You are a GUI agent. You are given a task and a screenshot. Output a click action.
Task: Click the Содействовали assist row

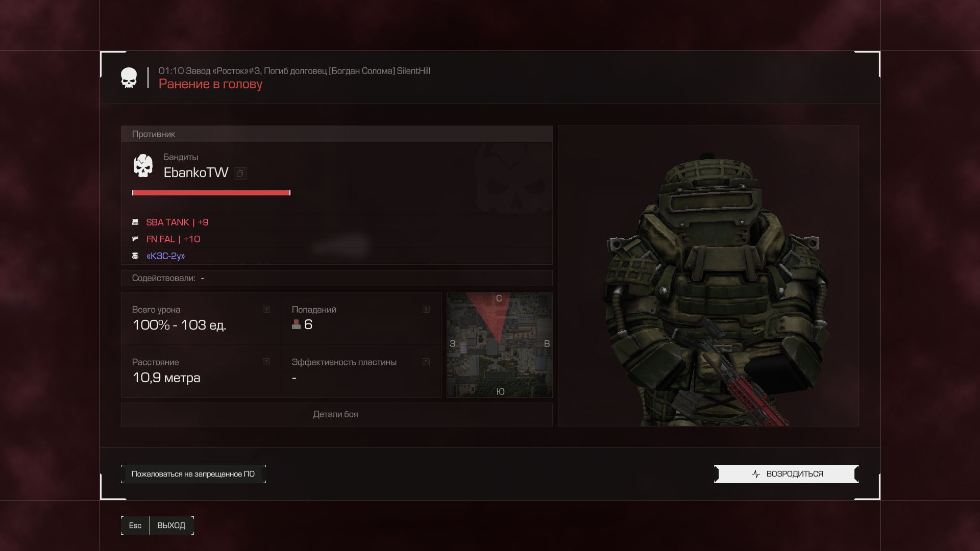click(336, 278)
